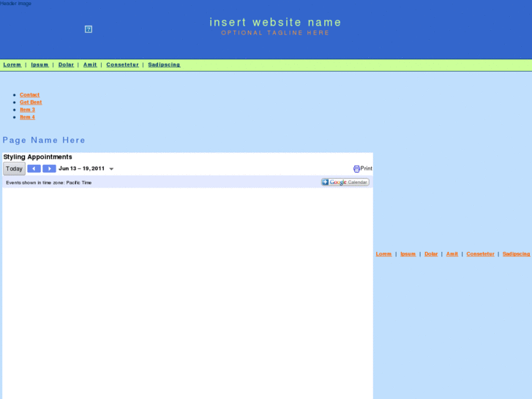Open the Item 3 sidebar link
This screenshot has width=532, height=399.
tap(28, 110)
